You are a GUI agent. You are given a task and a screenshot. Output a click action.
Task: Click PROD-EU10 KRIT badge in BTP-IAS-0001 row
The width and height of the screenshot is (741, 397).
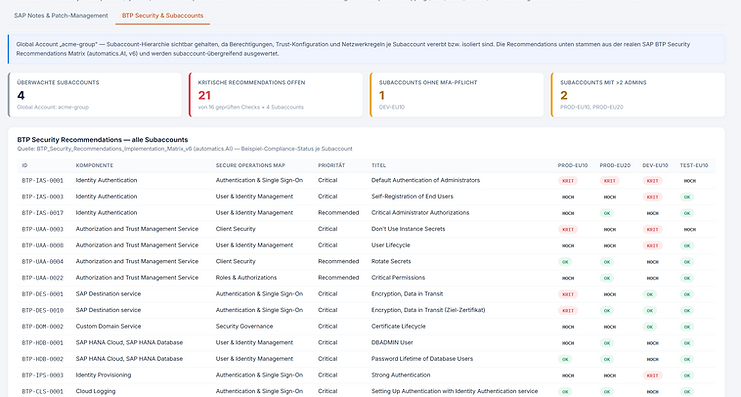568,181
